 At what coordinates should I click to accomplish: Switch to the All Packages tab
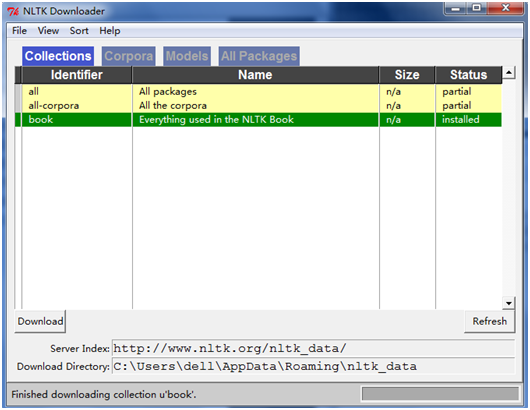[259, 56]
